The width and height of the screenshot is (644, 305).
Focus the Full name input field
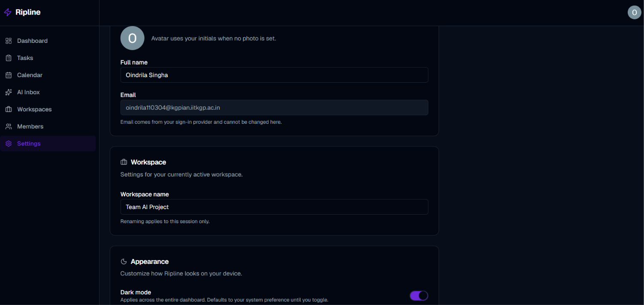[x=274, y=75]
